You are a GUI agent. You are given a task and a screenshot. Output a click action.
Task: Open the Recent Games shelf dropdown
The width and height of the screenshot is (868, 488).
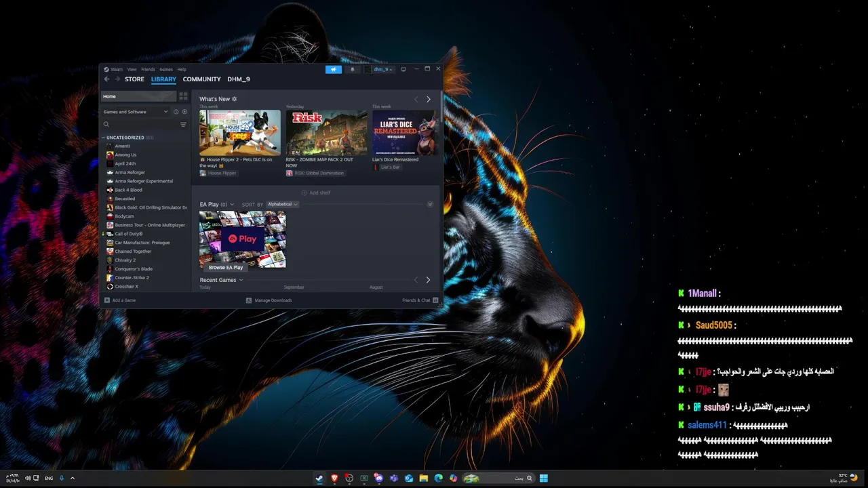[x=241, y=280]
